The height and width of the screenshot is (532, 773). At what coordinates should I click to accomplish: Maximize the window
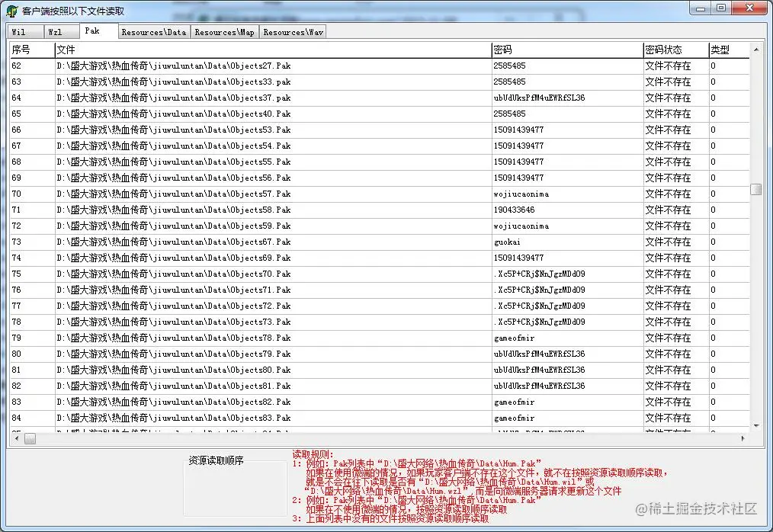(721, 8)
